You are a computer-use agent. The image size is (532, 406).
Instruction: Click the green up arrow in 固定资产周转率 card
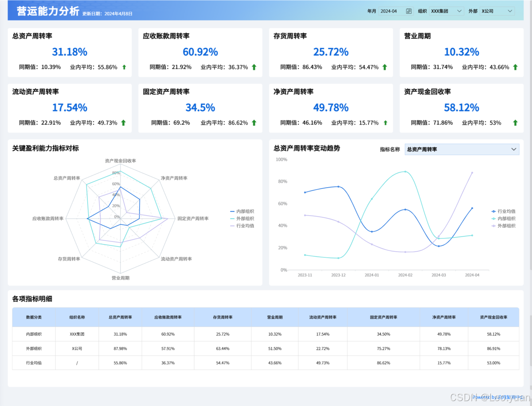(254, 123)
